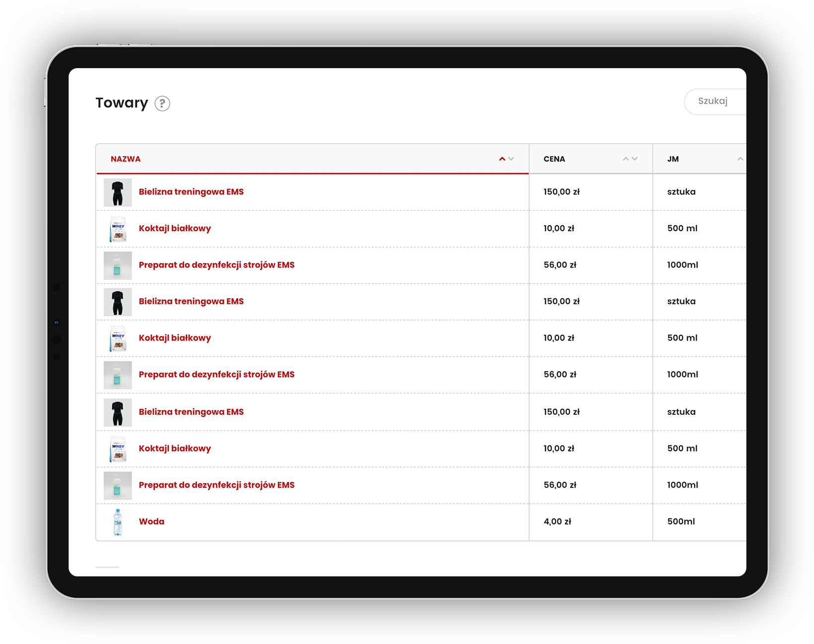Image resolution: width=814 pixels, height=644 pixels.
Task: Open the second Koktajl białkowy whey bag thumbnail
Action: point(118,339)
